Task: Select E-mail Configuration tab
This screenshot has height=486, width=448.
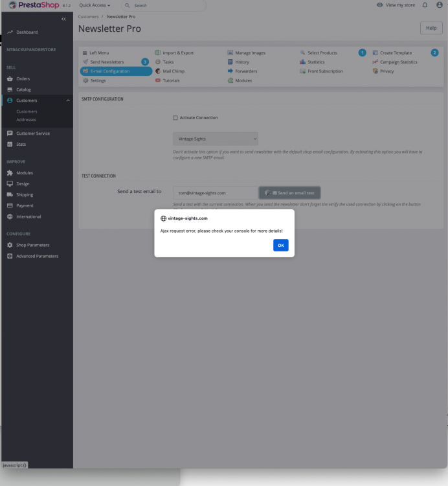Action: coord(116,71)
